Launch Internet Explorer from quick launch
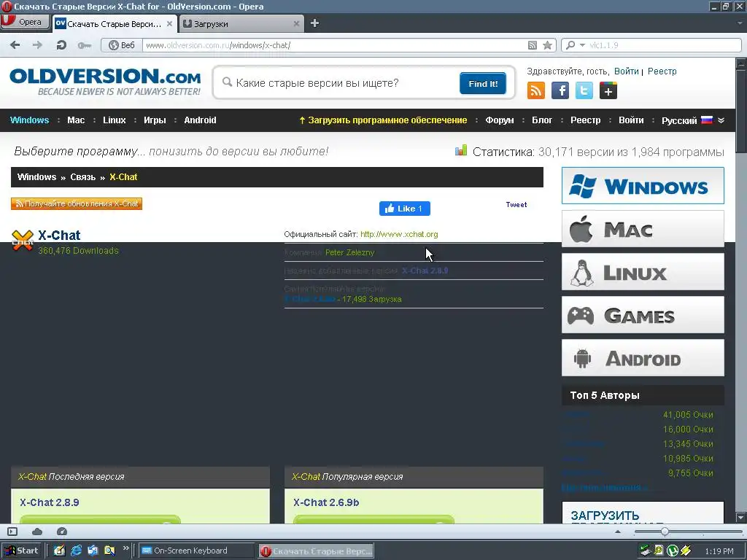The width and height of the screenshot is (747, 560). click(x=76, y=551)
